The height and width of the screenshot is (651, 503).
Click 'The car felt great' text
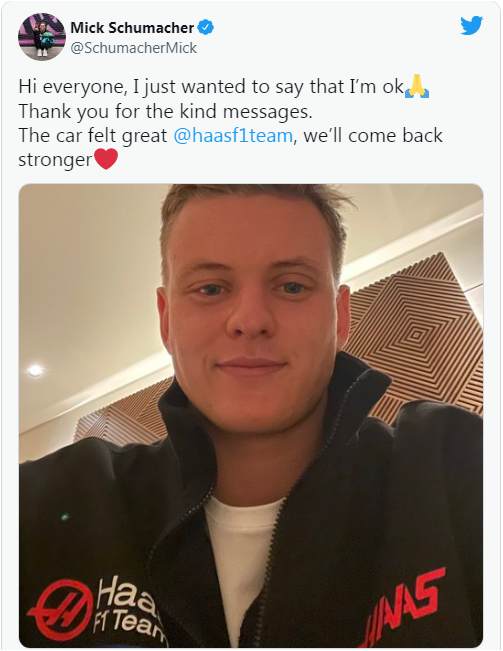(93, 135)
